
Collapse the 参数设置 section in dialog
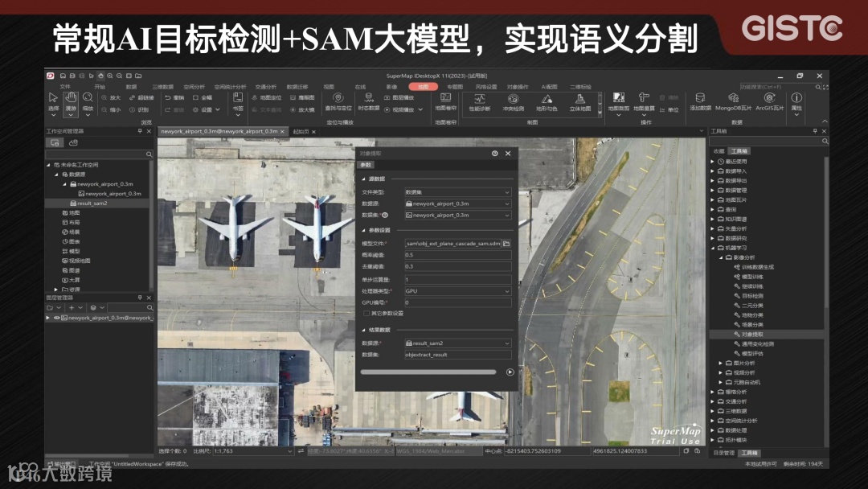[x=364, y=230]
